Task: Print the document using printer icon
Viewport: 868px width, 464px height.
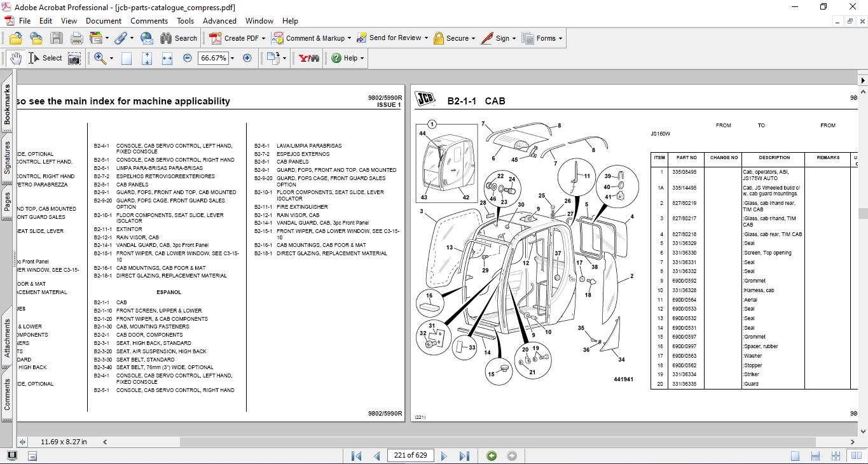Action: [76, 38]
